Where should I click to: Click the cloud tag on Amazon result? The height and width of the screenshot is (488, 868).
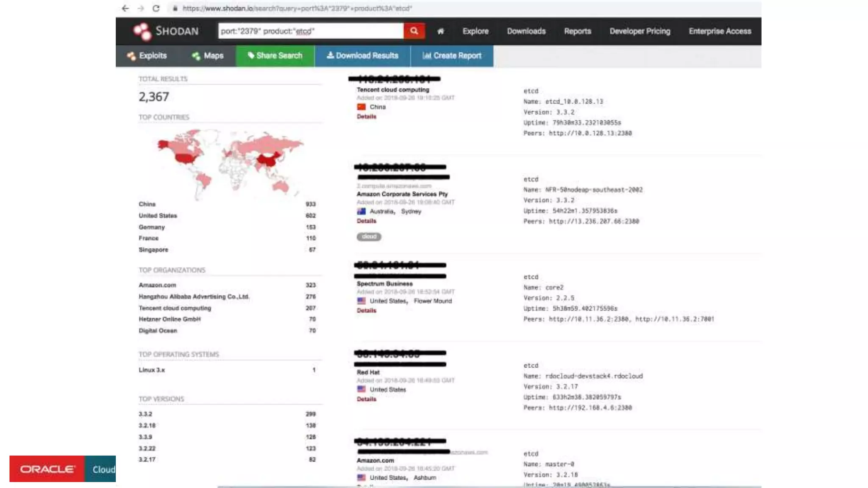(369, 237)
